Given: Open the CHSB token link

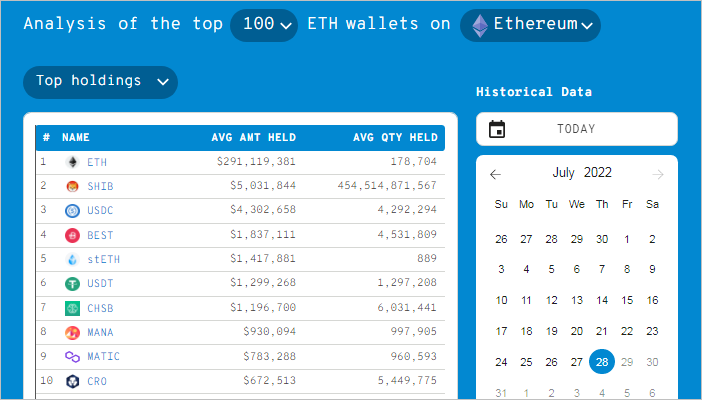Looking at the screenshot, I should [98, 308].
